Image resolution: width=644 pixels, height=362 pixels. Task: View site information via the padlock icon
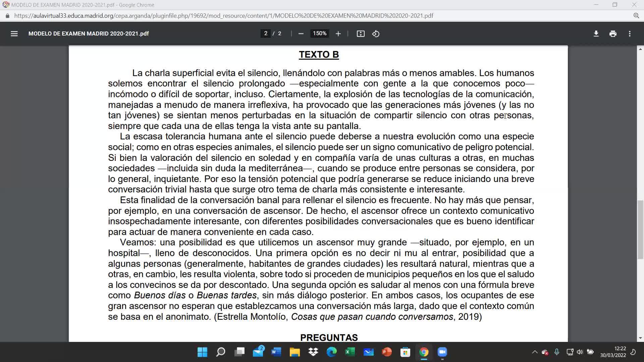point(8,16)
